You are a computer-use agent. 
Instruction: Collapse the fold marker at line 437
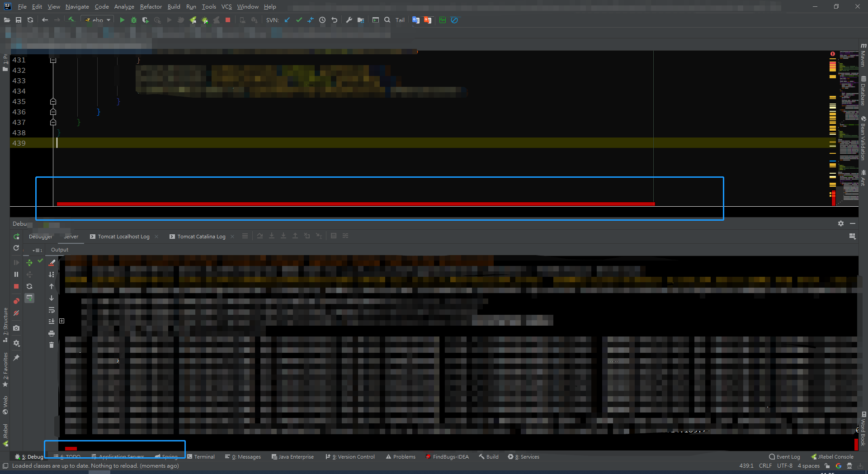pos(53,123)
